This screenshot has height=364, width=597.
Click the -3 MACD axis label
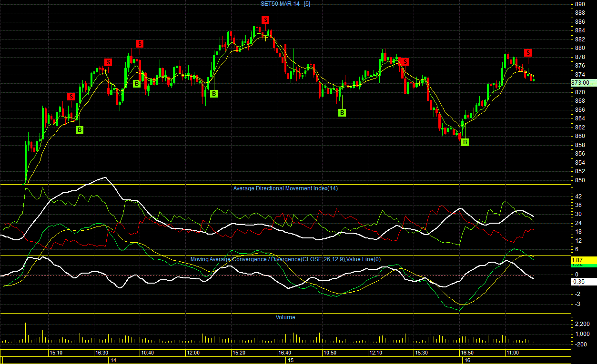[577, 304]
